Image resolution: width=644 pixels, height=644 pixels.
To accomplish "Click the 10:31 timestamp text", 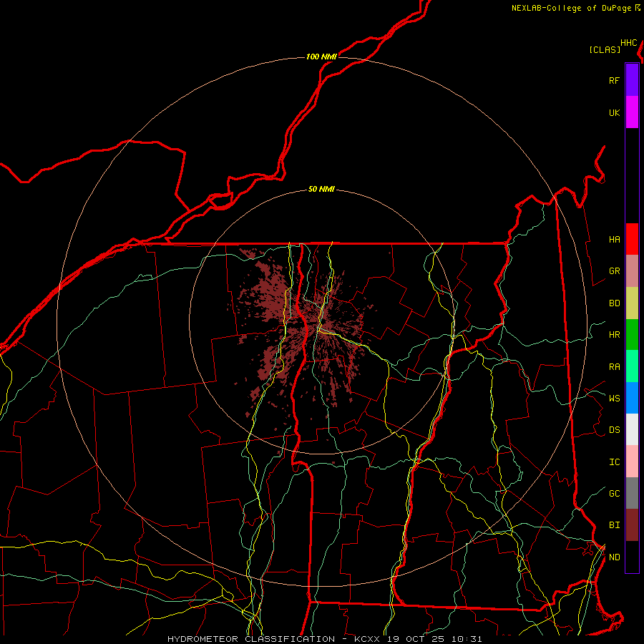I will (467, 639).
